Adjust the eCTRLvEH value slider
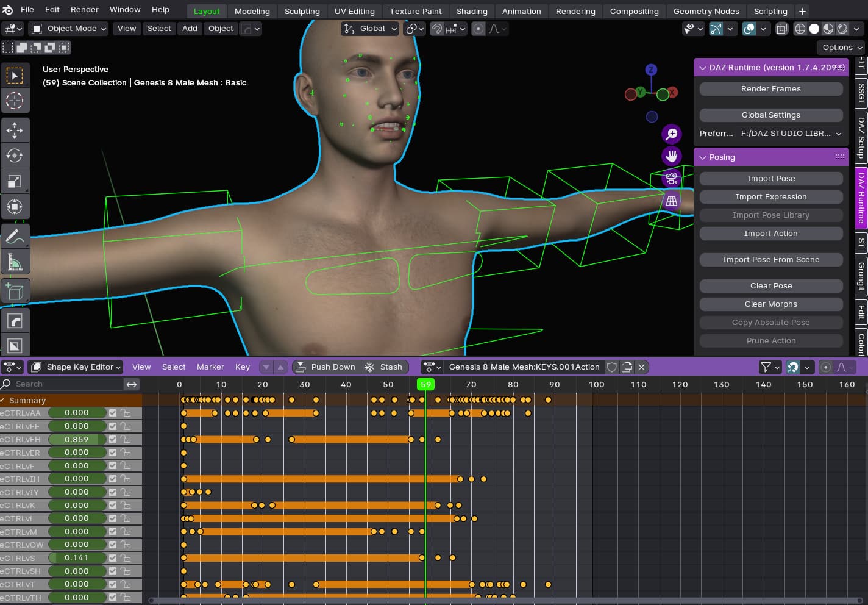Image resolution: width=868 pixels, height=605 pixels. point(77,439)
